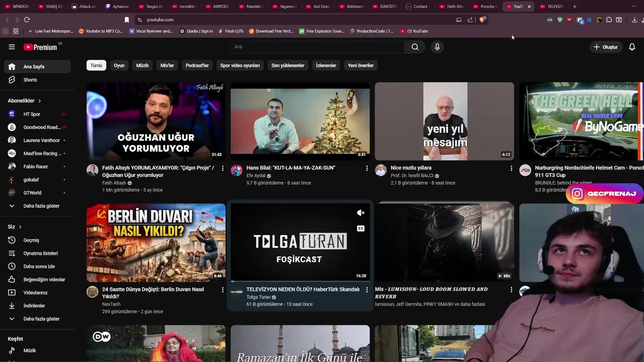Screen dimensions: 644x362
Task: Open Beğendiğim videolar in sidebar
Action: [37, 280]
